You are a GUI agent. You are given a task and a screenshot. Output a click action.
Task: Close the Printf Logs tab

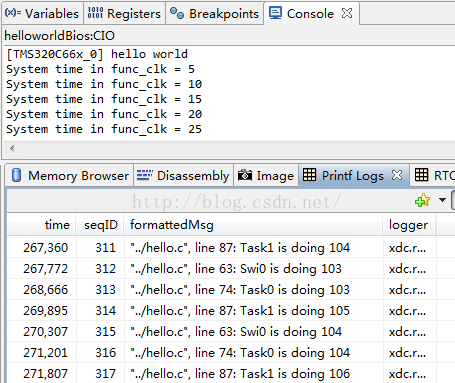(x=397, y=175)
